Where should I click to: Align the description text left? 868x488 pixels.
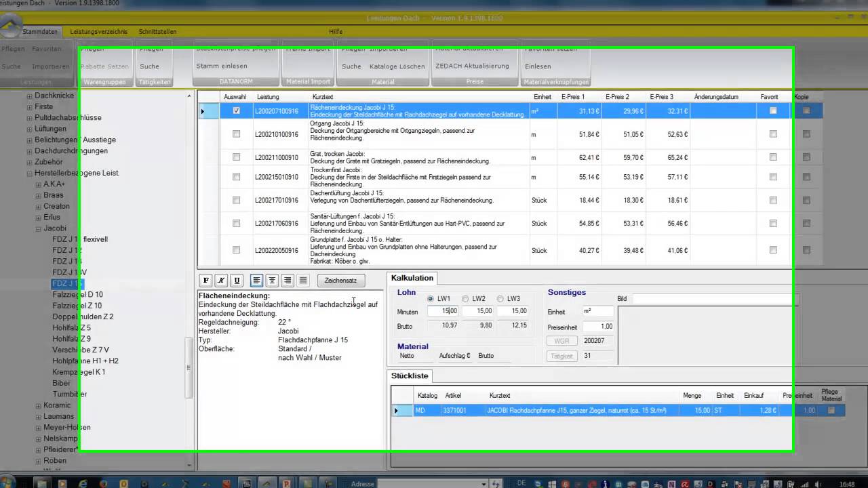coord(256,281)
